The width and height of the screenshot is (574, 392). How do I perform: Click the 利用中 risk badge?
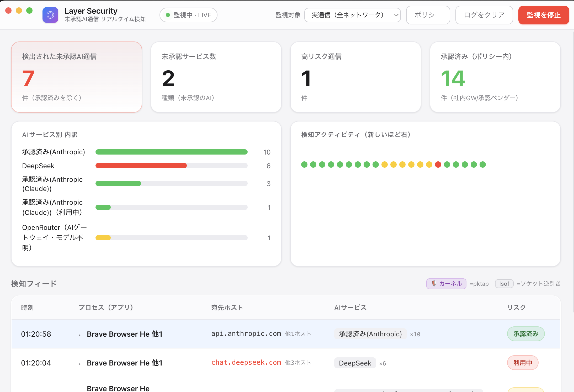click(523, 363)
